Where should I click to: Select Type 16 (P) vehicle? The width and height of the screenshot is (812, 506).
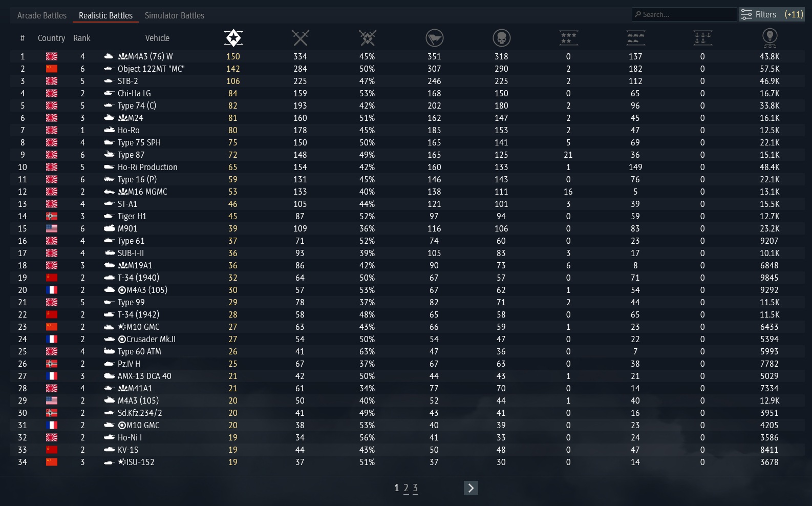click(x=137, y=179)
